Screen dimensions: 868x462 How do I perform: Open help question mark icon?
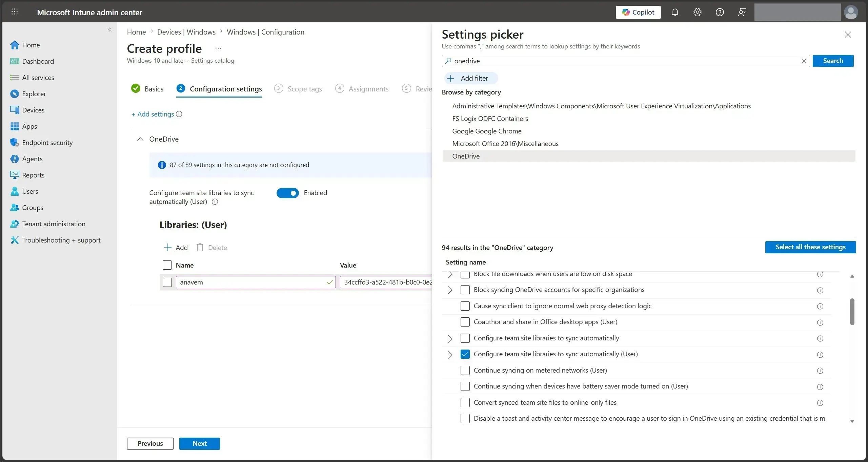tap(720, 12)
